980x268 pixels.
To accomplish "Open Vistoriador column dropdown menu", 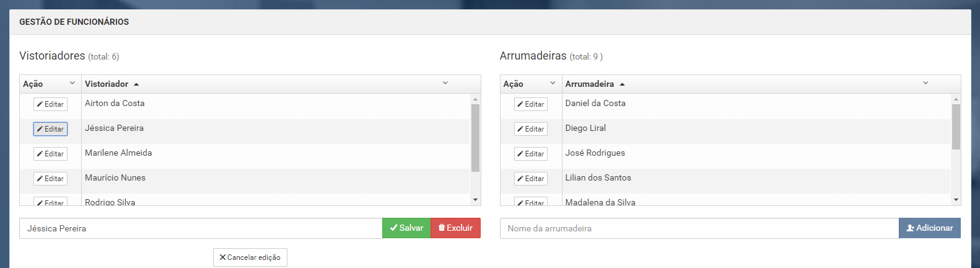I will [445, 83].
